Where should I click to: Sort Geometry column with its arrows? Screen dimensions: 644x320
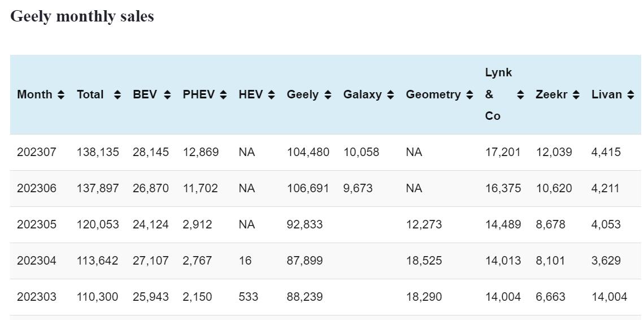[x=469, y=95]
